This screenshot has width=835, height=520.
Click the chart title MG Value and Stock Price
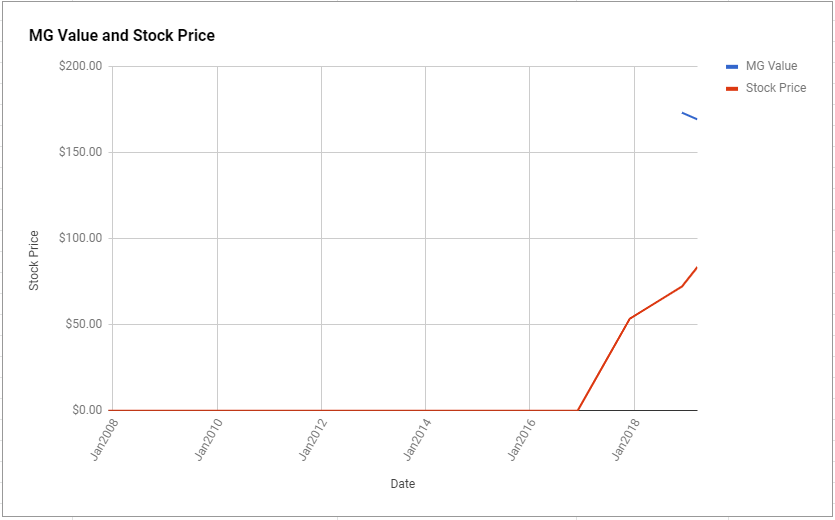pos(121,36)
